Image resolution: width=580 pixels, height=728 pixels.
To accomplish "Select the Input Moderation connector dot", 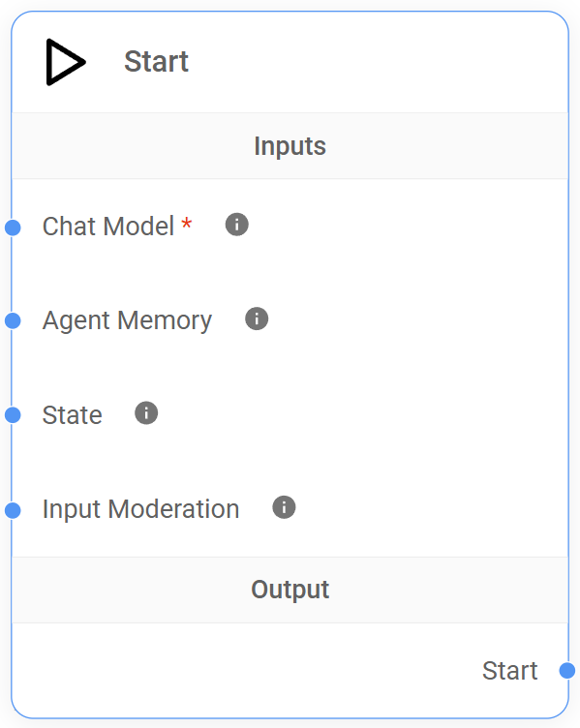I will pyautogui.click(x=13, y=510).
